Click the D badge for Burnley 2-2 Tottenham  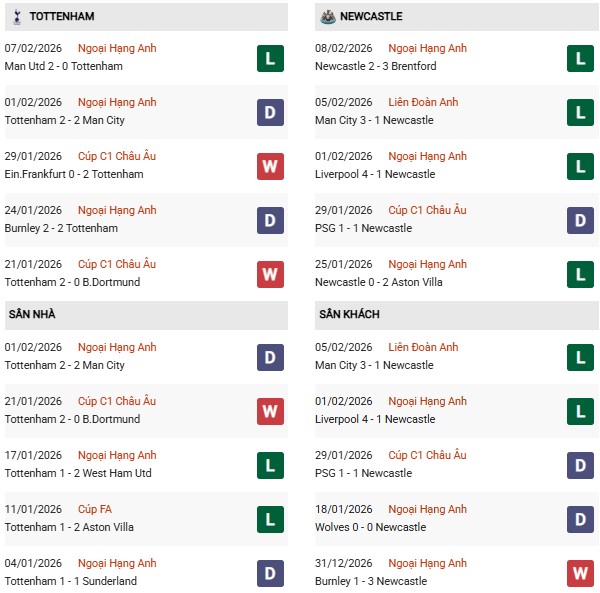[x=270, y=220]
